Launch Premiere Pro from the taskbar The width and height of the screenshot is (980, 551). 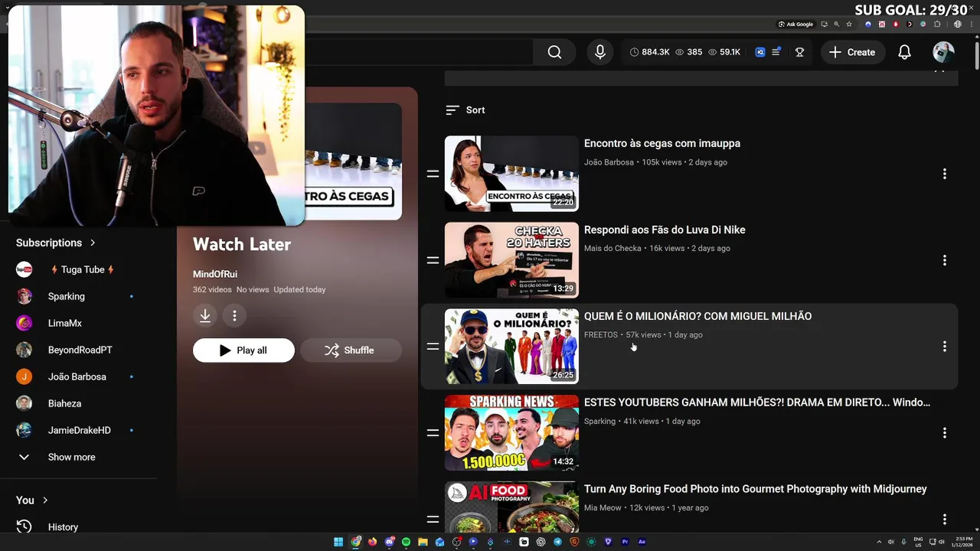[x=625, y=542]
